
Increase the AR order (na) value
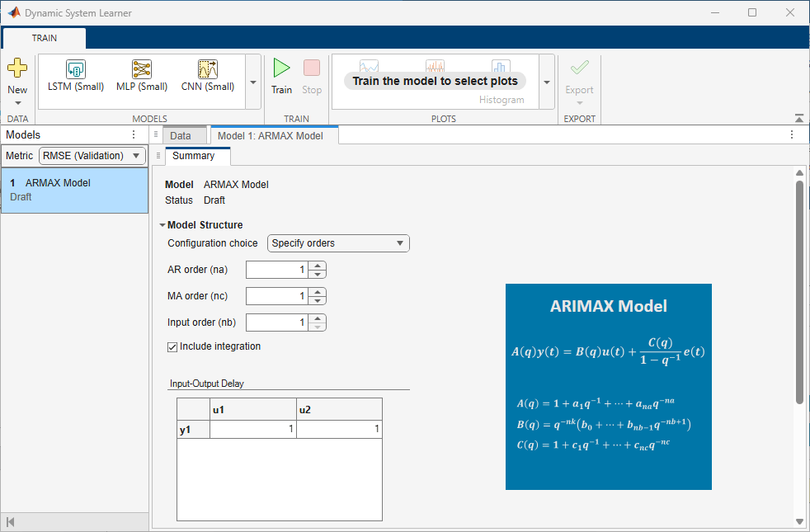tap(318, 266)
